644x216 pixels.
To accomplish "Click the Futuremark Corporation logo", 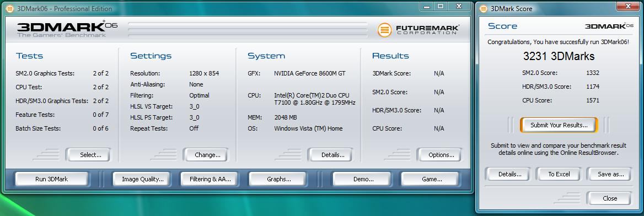I will [418, 30].
